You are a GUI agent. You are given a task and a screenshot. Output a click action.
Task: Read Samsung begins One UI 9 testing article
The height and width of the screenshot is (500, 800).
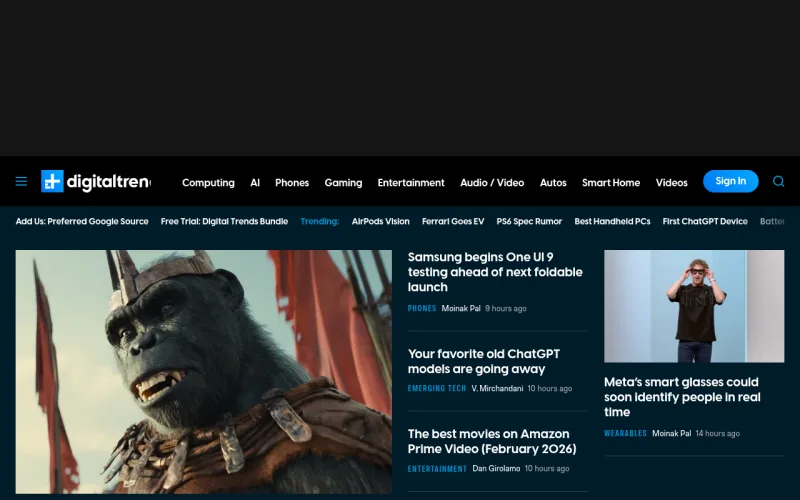pos(495,272)
